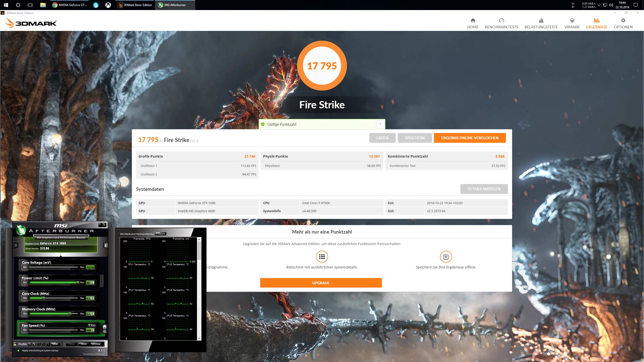Screen dimensions: 644x362
Task: Click the orange Upgrade button
Action: 321,283
